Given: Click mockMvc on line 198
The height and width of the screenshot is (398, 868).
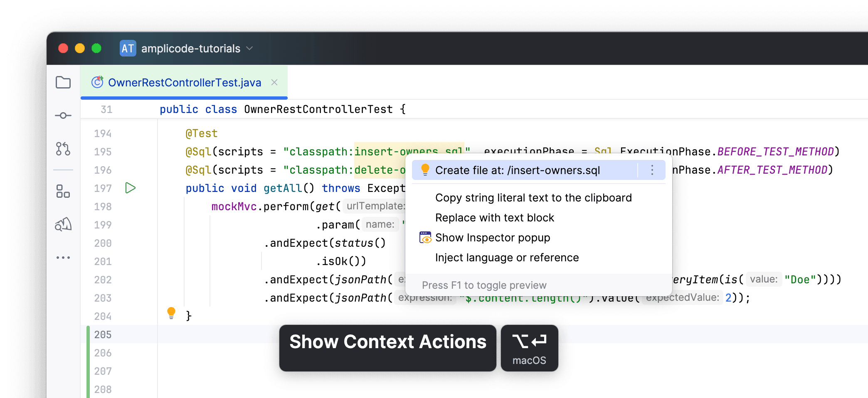Looking at the screenshot, I should tap(234, 206).
